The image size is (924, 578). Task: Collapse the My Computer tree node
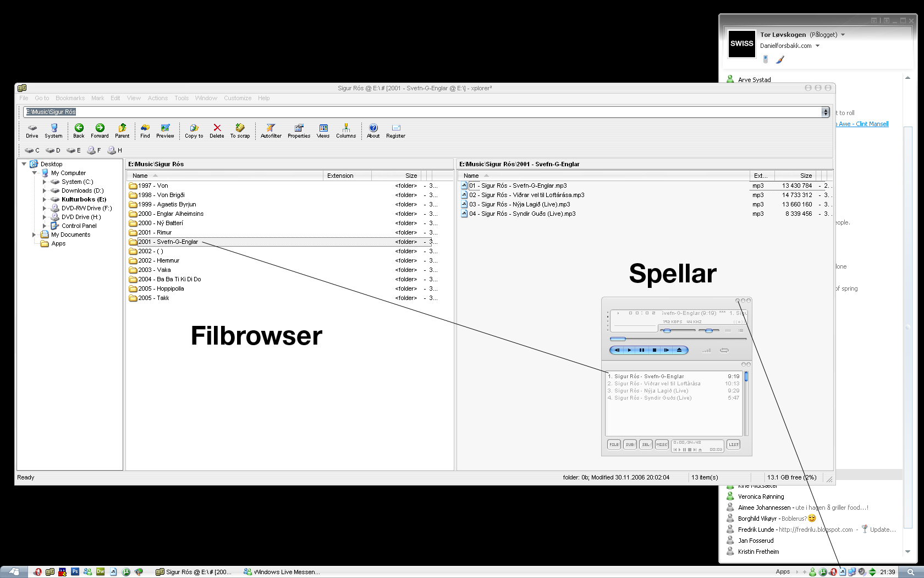[34, 173]
